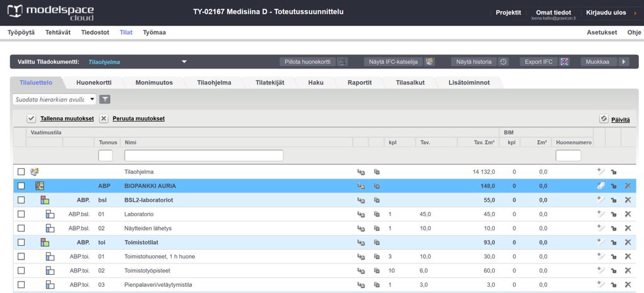644x293 pixels.
Task: Click the Export IFC button
Action: [x=539, y=62]
